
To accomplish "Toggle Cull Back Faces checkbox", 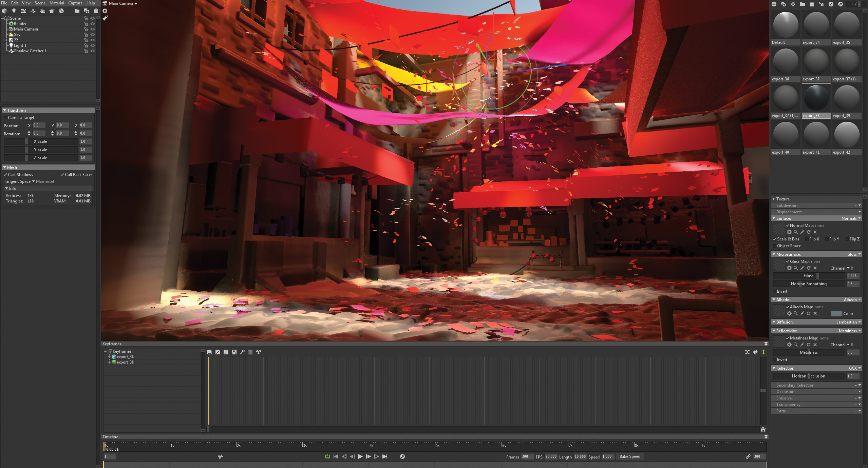I will point(62,175).
